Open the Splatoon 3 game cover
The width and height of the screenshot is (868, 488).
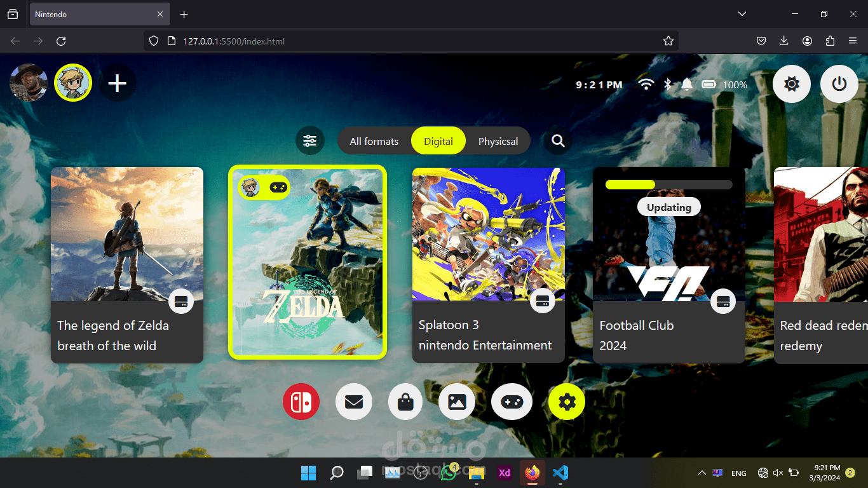[x=489, y=234]
